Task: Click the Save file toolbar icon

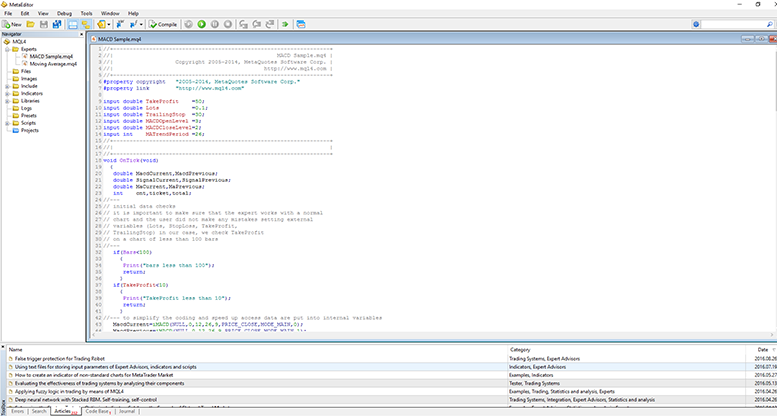Action: click(44, 23)
